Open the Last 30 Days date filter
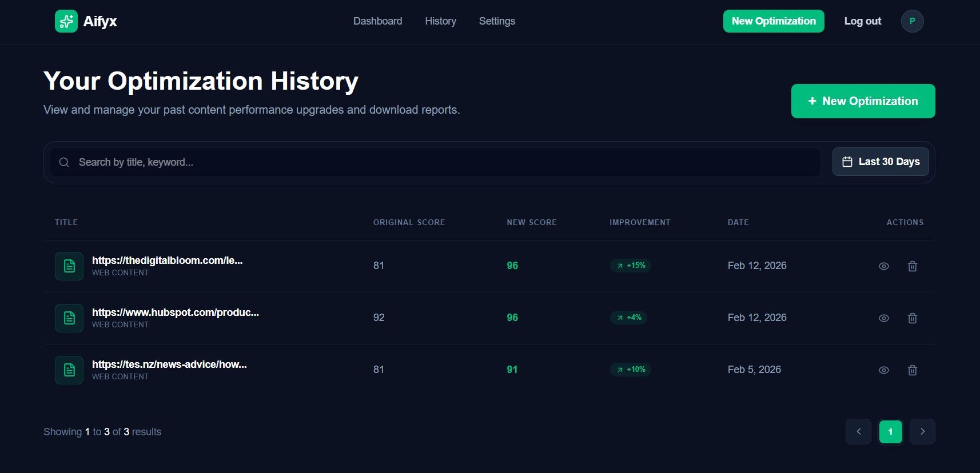 [881, 162]
